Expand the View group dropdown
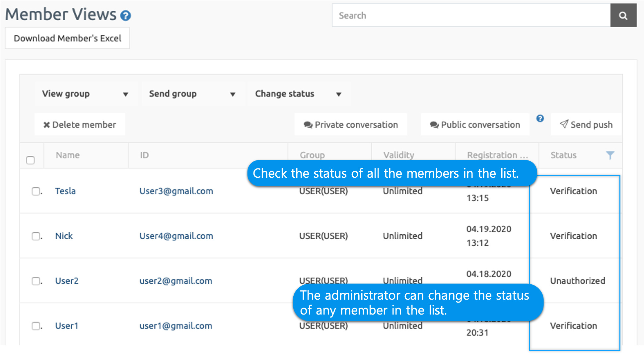The height and width of the screenshot is (354, 644). pyautogui.click(x=85, y=94)
